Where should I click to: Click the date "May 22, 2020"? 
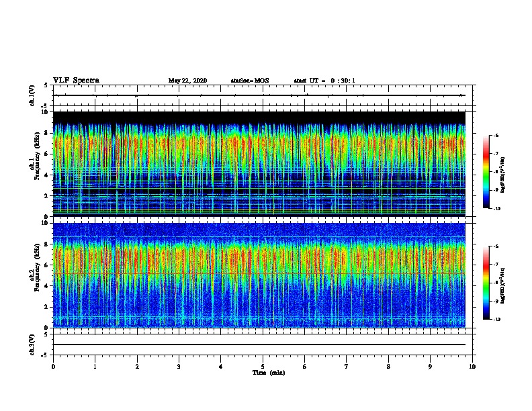187,81
